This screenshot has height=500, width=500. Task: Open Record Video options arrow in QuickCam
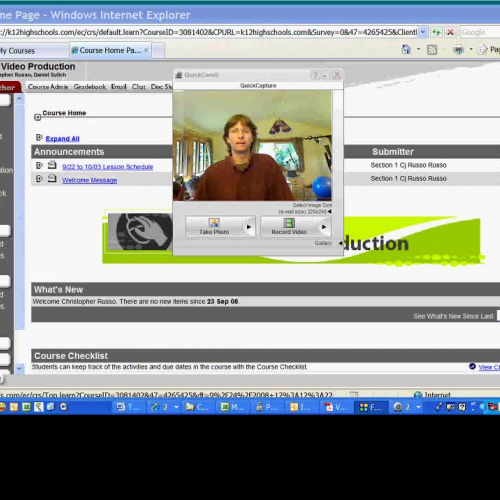click(323, 227)
